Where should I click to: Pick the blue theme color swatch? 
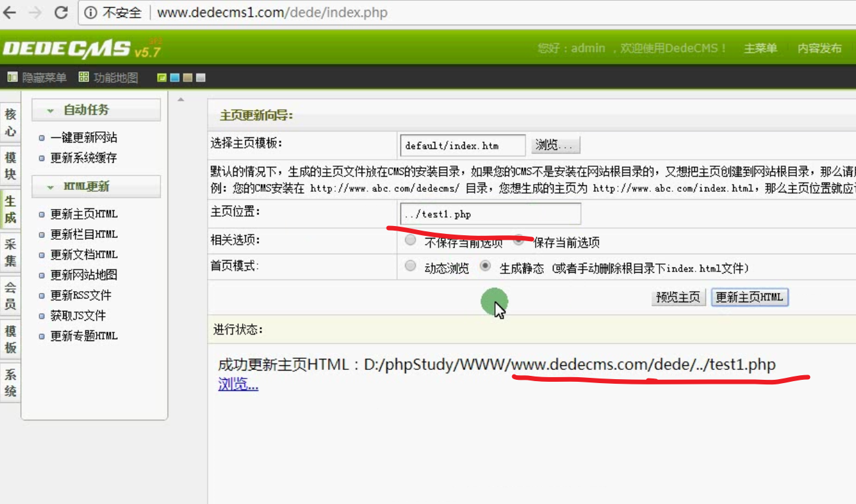[x=175, y=78]
